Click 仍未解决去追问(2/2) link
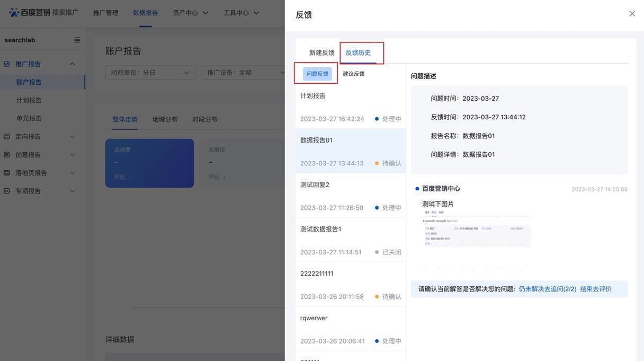The image size is (644, 361). coord(547,289)
